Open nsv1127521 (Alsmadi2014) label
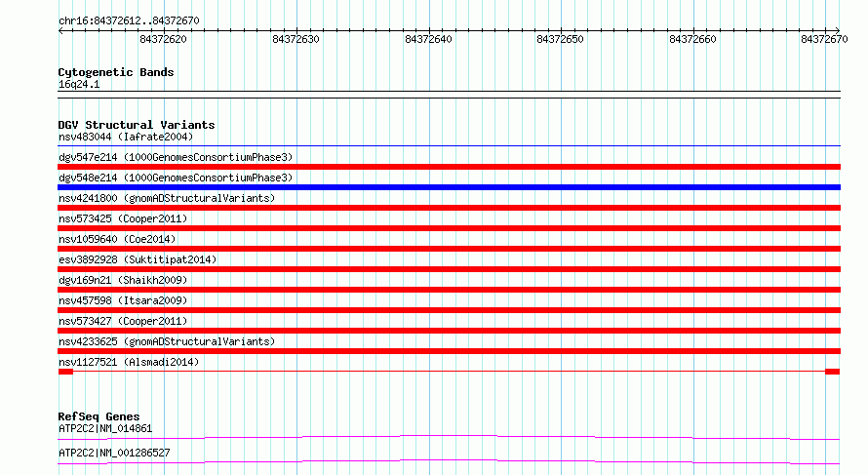868x475 pixels. (x=129, y=362)
